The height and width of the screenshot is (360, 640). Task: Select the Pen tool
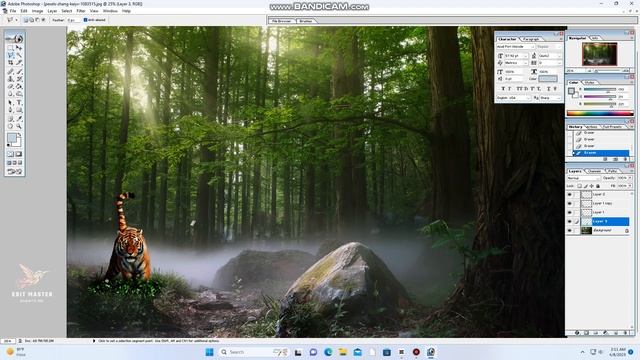[11, 110]
